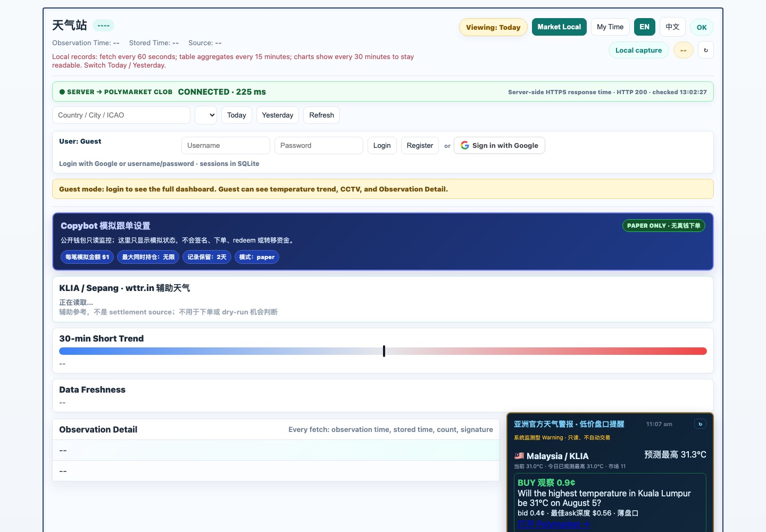Viewport: 766px width, 532px height.
Task: Click into the Password field
Action: [x=319, y=146]
